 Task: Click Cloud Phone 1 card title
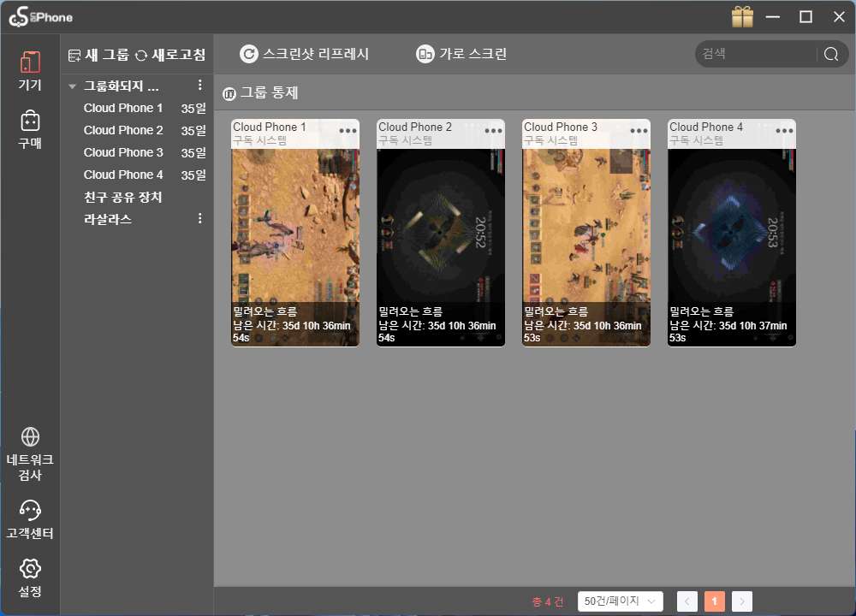269,127
